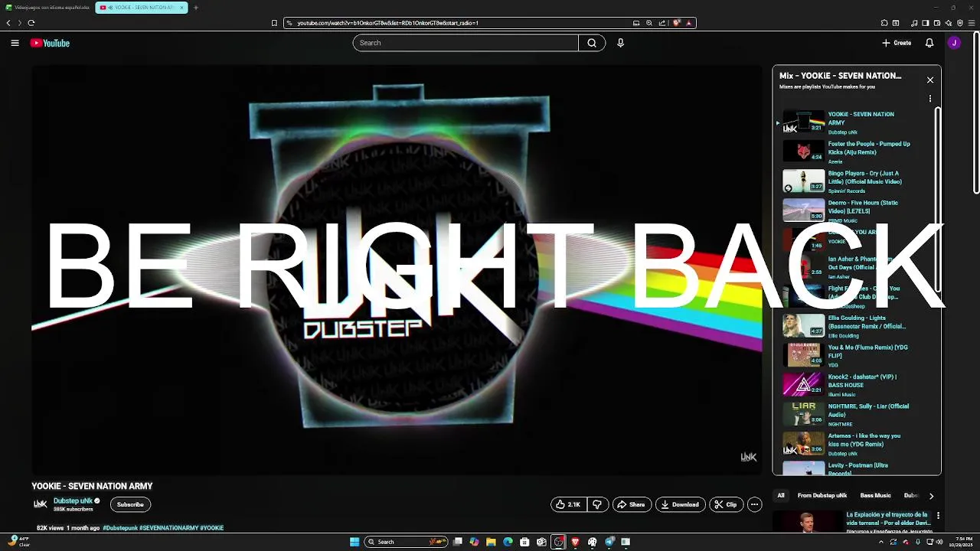This screenshot has width=980, height=551.
Task: Select the YOOKIE - SEVEN NATION tab
Action: pyautogui.click(x=142, y=8)
